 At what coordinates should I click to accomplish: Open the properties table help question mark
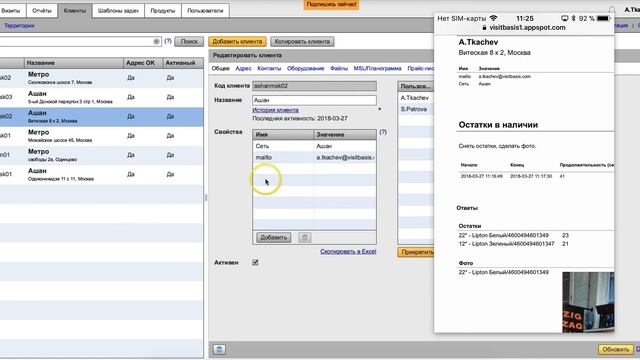[x=383, y=132]
